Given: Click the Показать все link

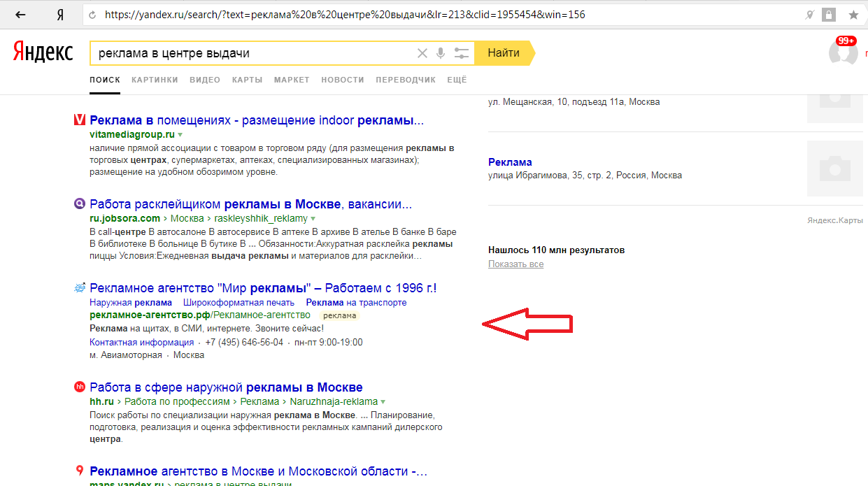Looking at the screenshot, I should (x=515, y=264).
